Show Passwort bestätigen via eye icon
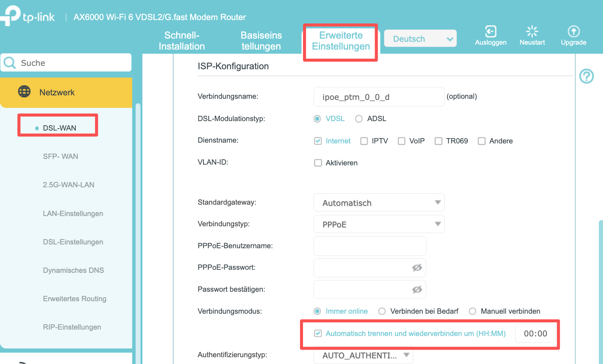Screen dimensions: 603x364 (x=417, y=289)
